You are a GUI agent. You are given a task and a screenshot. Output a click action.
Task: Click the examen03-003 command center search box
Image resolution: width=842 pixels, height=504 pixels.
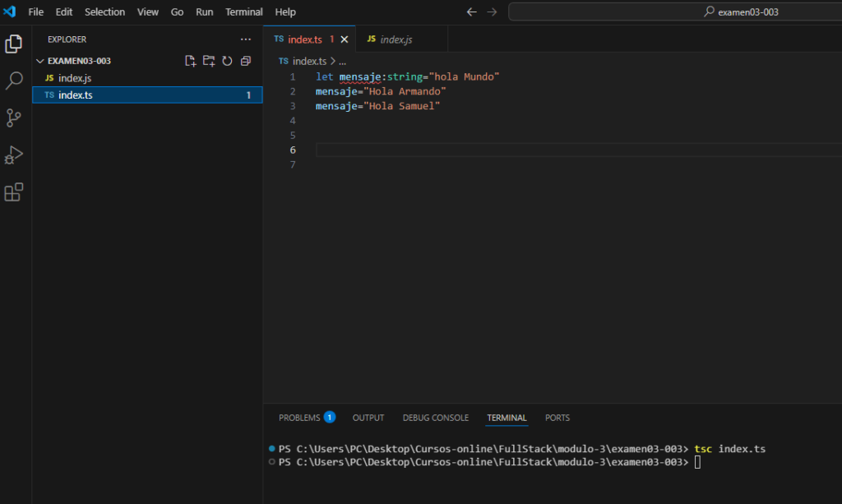tap(674, 12)
